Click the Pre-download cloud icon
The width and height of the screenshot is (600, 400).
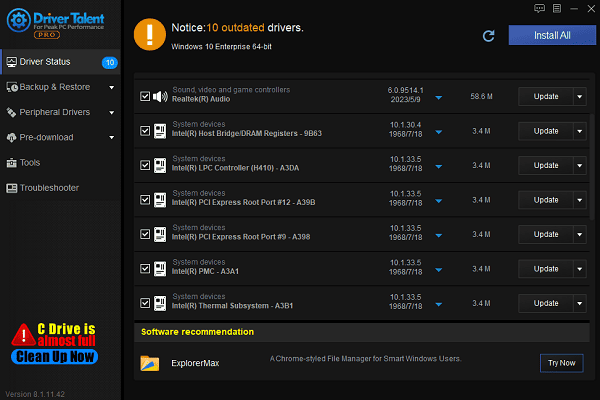coord(11,137)
